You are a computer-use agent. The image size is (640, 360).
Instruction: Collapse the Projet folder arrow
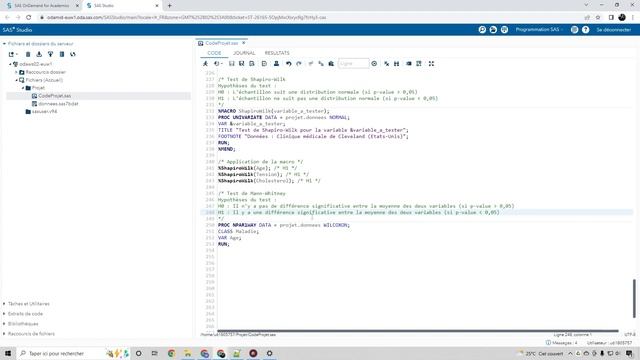23,88
